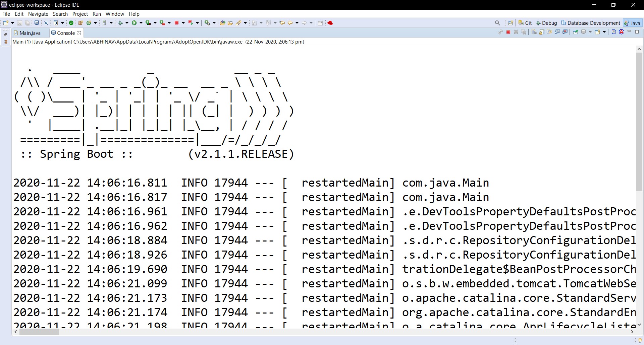Toggle the Pin Console button
Viewport: 644px width, 345px height.
click(576, 32)
